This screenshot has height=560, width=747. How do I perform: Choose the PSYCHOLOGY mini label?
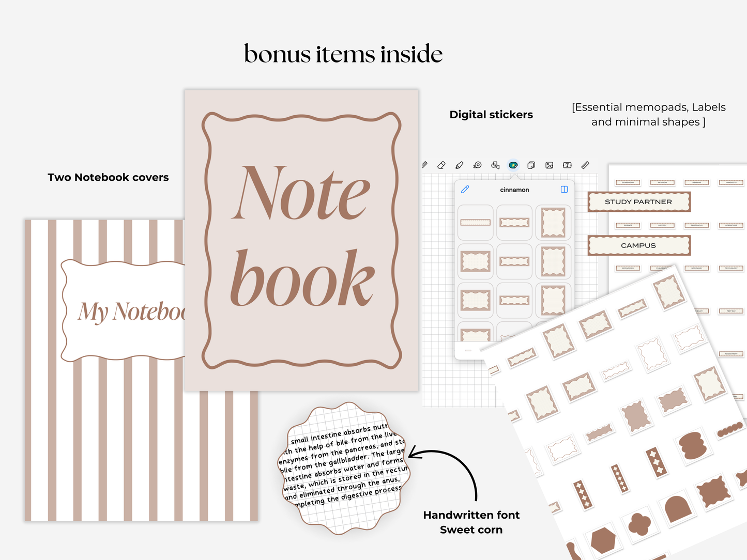731,268
